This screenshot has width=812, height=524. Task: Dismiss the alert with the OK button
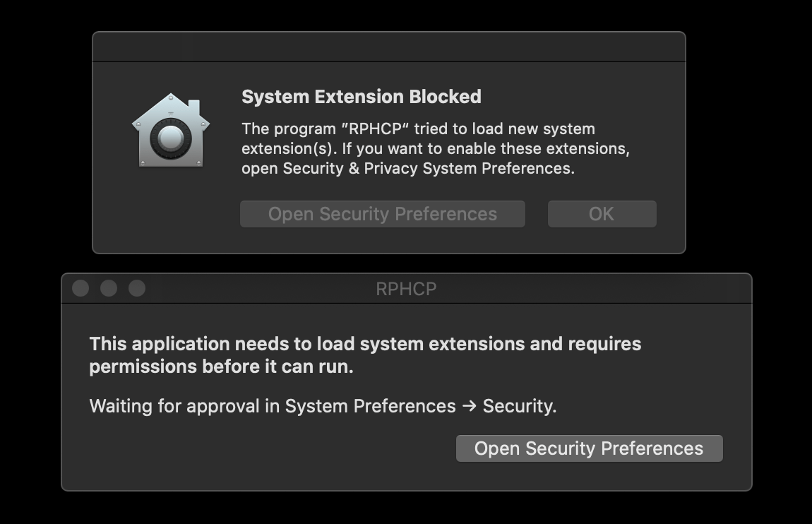point(602,213)
